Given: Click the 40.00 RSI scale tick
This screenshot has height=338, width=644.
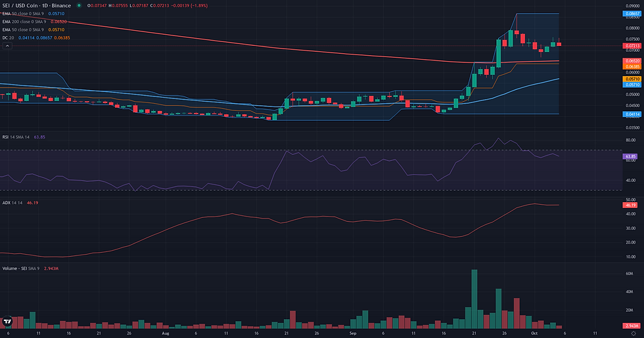Looking at the screenshot, I should coord(630,180).
